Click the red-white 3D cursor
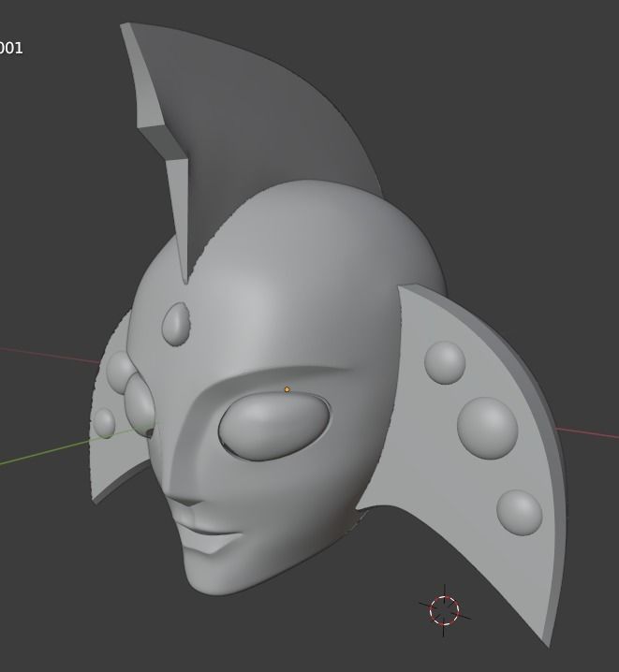 click(445, 610)
